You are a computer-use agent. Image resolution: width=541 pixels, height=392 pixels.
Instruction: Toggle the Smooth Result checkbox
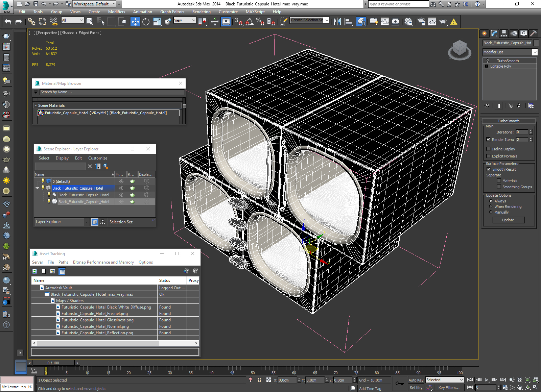tap(489, 169)
